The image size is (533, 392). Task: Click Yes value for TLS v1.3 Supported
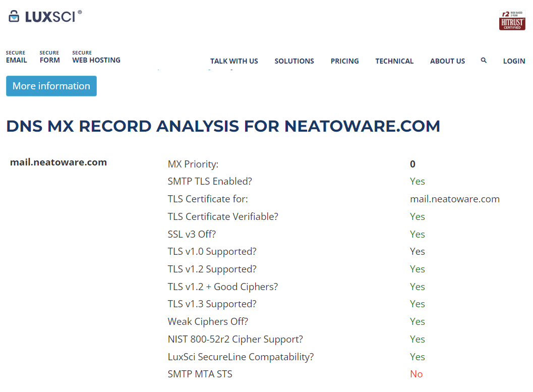click(417, 304)
